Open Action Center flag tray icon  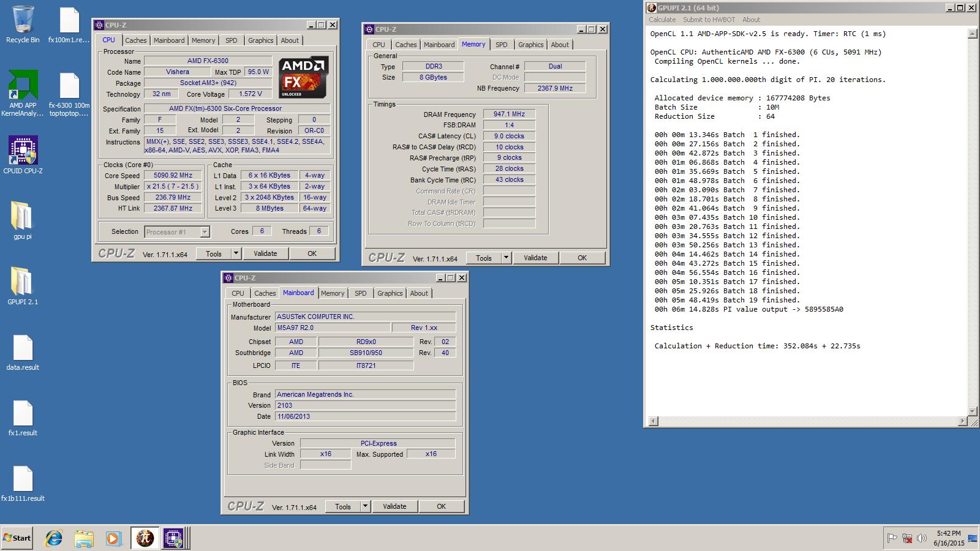coord(892,538)
